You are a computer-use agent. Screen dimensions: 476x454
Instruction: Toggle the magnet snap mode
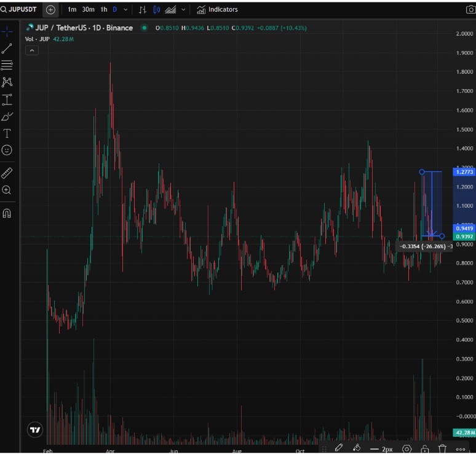[7, 214]
